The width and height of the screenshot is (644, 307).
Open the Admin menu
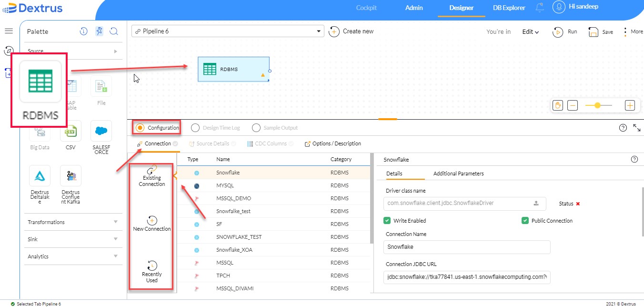414,8
